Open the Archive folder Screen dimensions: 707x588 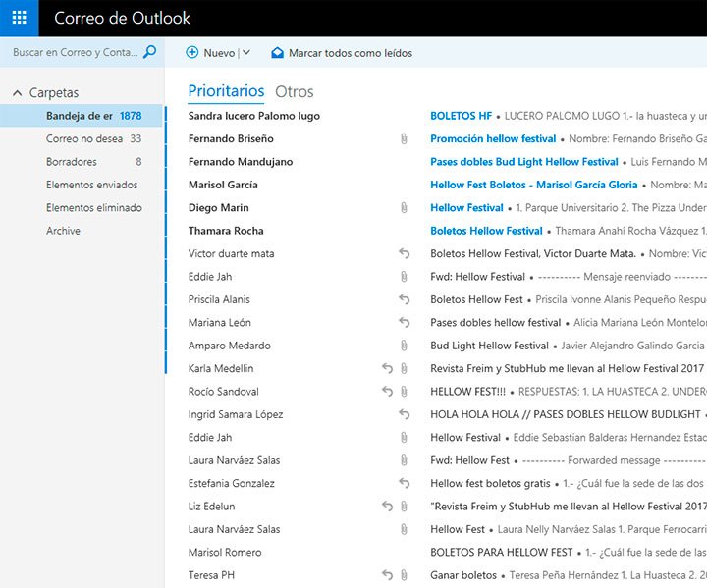tap(63, 231)
